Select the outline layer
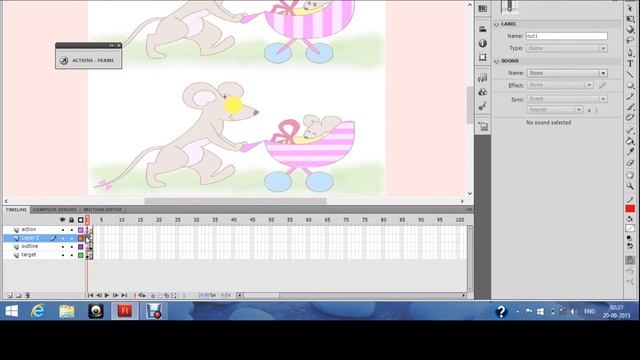The image size is (640, 360). 29,247
